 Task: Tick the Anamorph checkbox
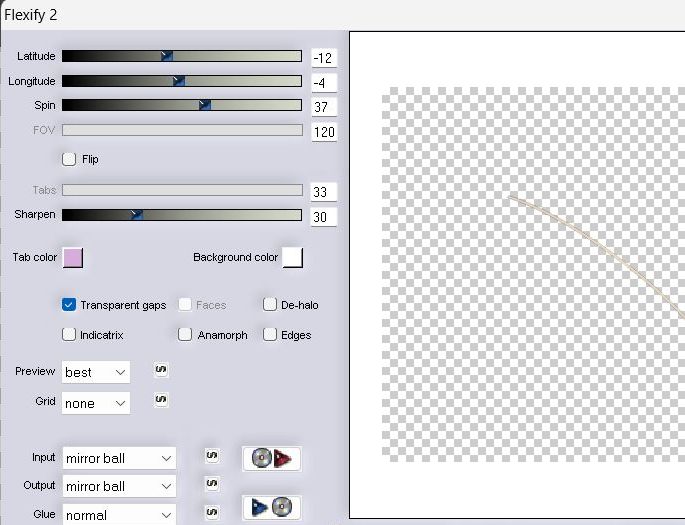[x=186, y=335]
